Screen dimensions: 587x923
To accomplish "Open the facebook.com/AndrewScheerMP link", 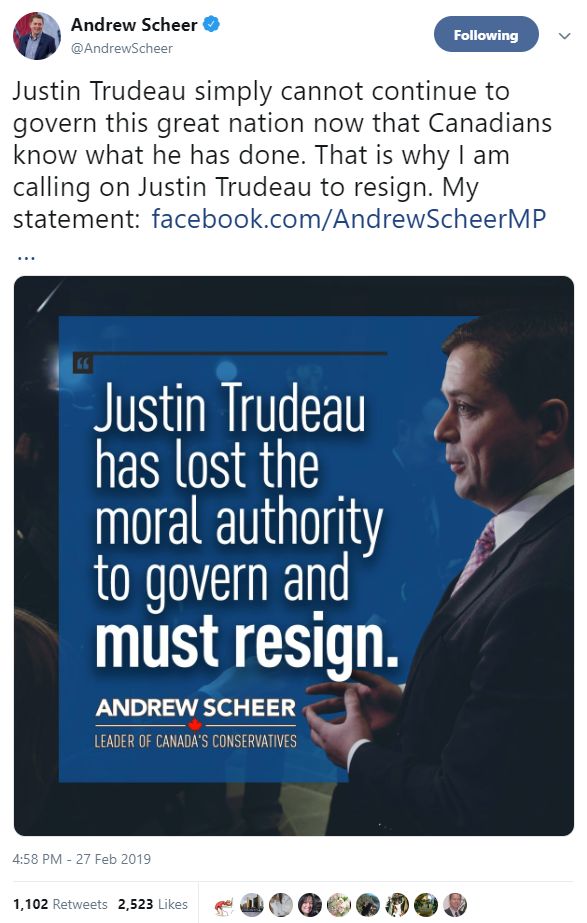I will pos(349,219).
